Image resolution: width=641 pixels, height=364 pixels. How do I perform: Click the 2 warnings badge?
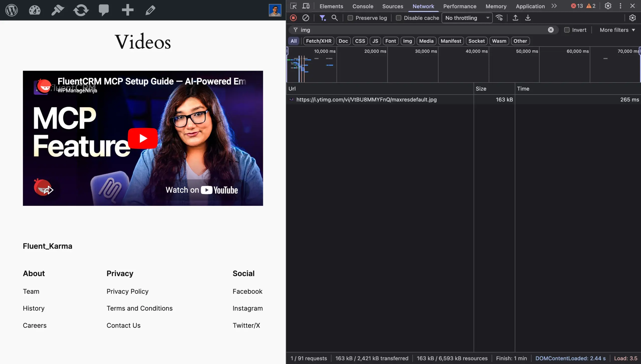click(591, 6)
